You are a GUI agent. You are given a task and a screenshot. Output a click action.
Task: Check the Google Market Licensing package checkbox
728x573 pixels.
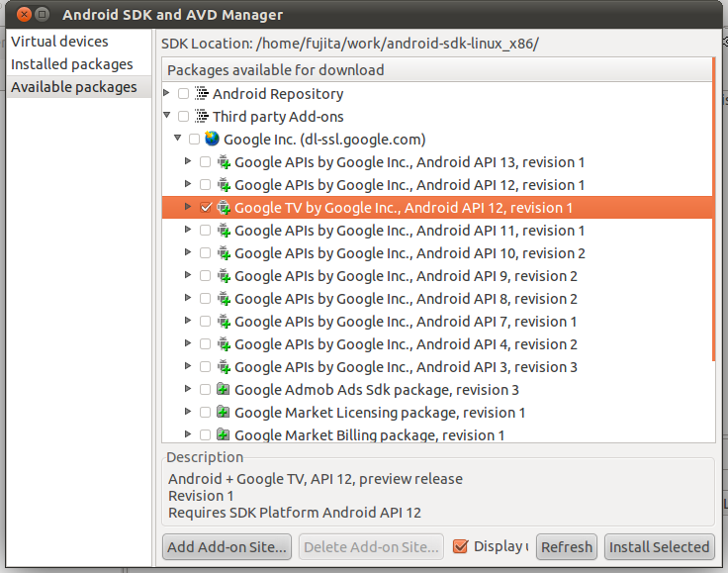pos(205,412)
